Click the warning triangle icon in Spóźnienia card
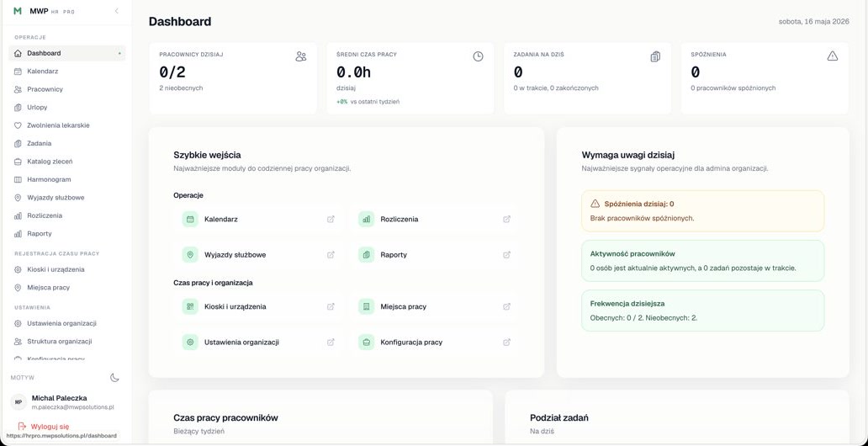 (833, 56)
